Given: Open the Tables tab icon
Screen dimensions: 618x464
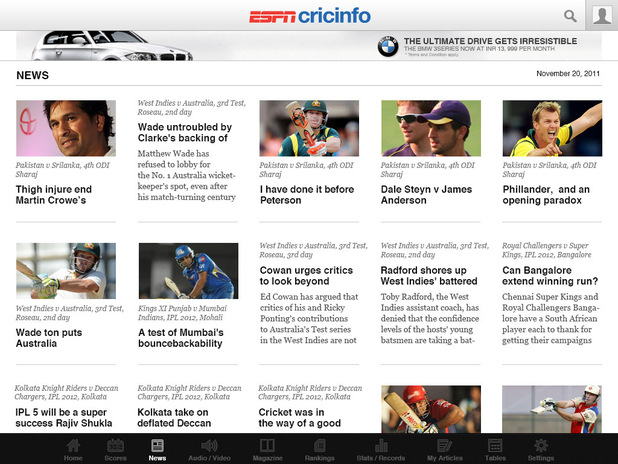Looking at the screenshot, I should tap(495, 445).
